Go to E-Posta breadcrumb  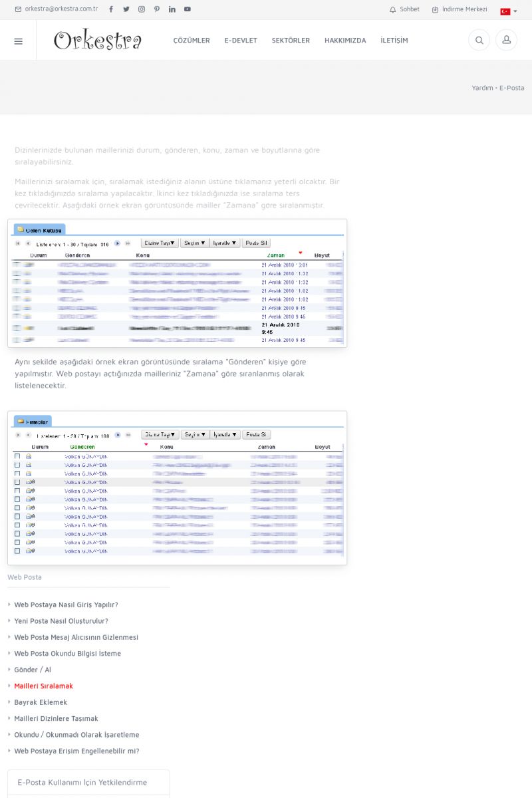coord(512,88)
